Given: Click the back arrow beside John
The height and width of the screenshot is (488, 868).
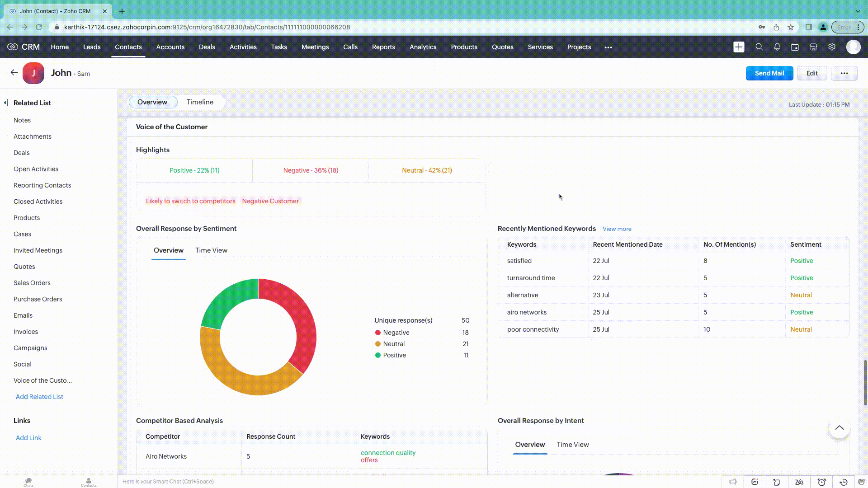Looking at the screenshot, I should (x=14, y=73).
